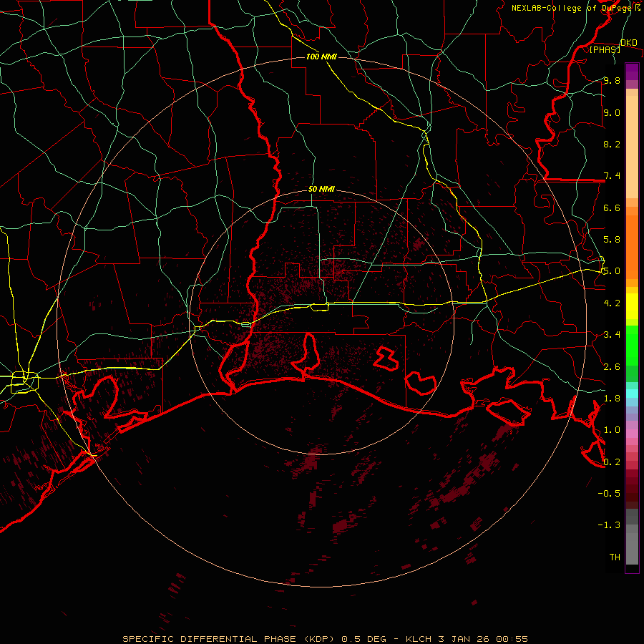Click the 1.0 value on the color scale

tap(612, 430)
